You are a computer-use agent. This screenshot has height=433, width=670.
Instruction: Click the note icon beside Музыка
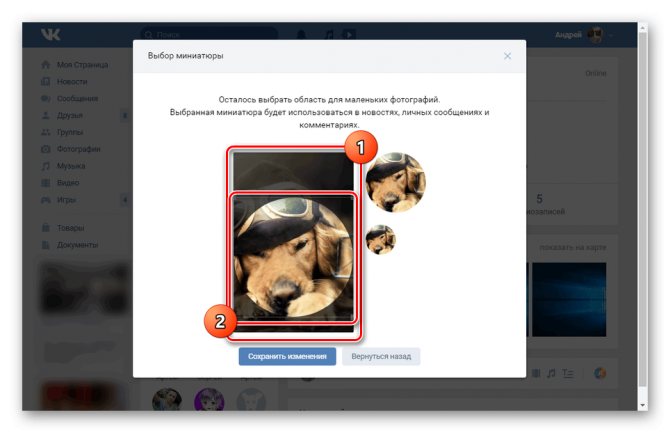click(46, 166)
